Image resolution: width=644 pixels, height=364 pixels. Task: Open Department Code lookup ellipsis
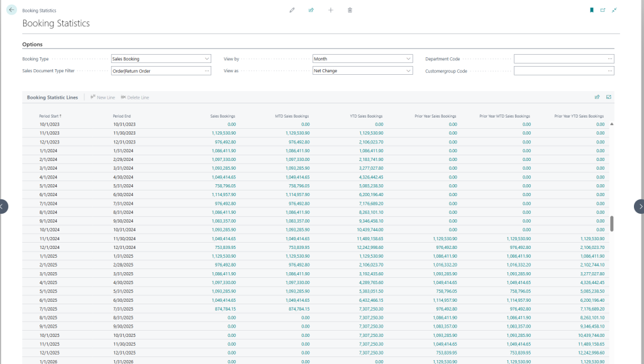point(609,59)
